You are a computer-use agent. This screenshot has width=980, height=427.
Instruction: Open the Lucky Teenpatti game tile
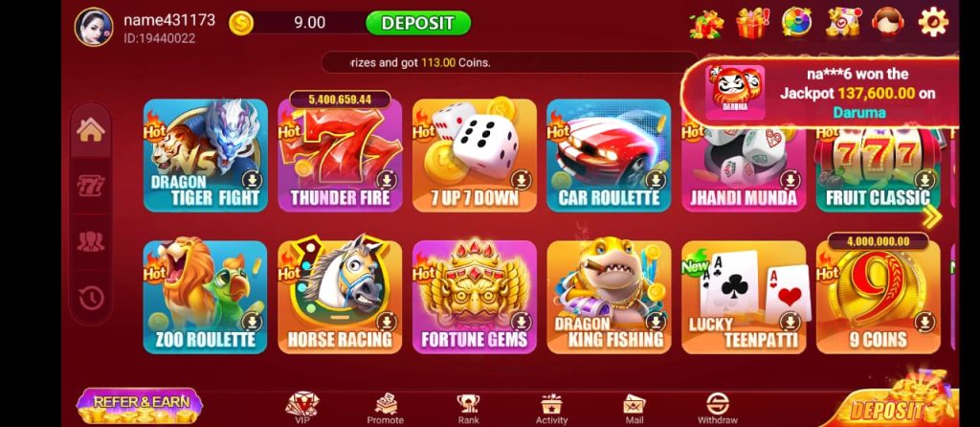tap(743, 297)
